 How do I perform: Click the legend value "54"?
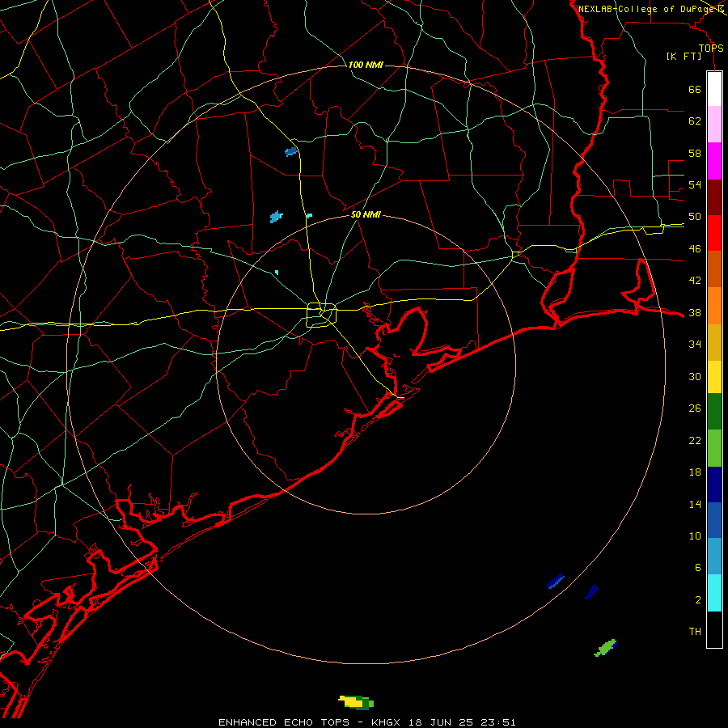coord(695,184)
